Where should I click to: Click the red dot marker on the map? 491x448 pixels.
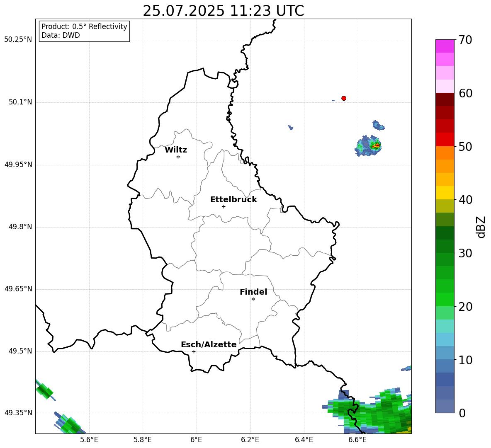click(x=344, y=98)
